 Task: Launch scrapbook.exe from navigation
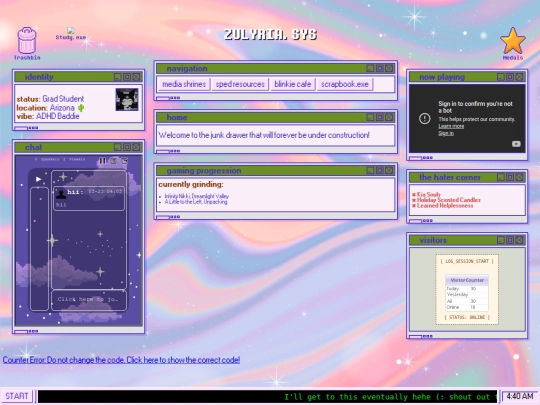345,84
